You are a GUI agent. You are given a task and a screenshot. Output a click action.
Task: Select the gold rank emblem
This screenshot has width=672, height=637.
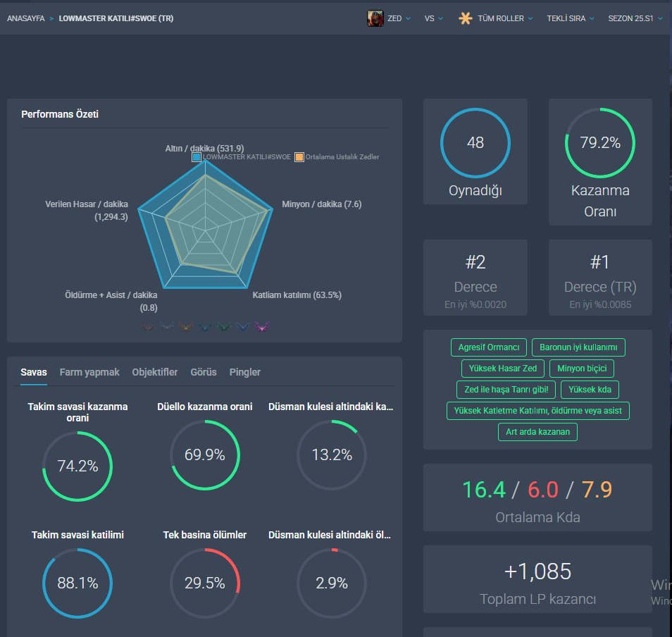(186, 327)
